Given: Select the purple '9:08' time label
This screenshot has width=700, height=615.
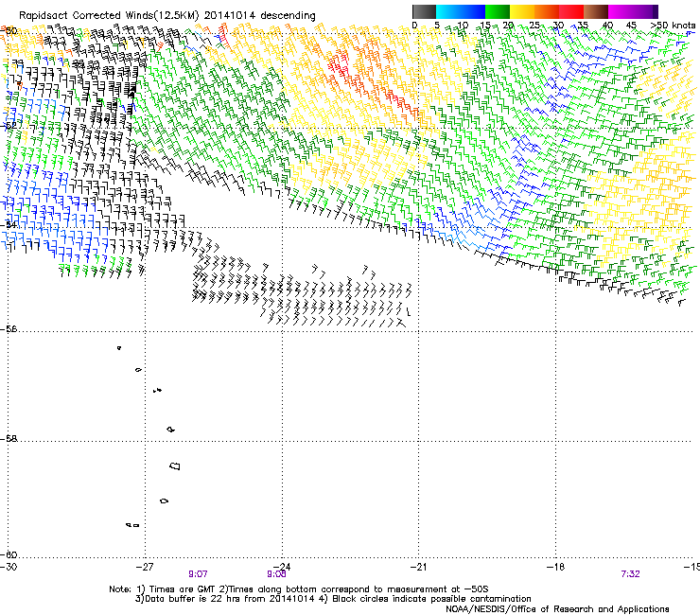Looking at the screenshot, I should (x=276, y=574).
